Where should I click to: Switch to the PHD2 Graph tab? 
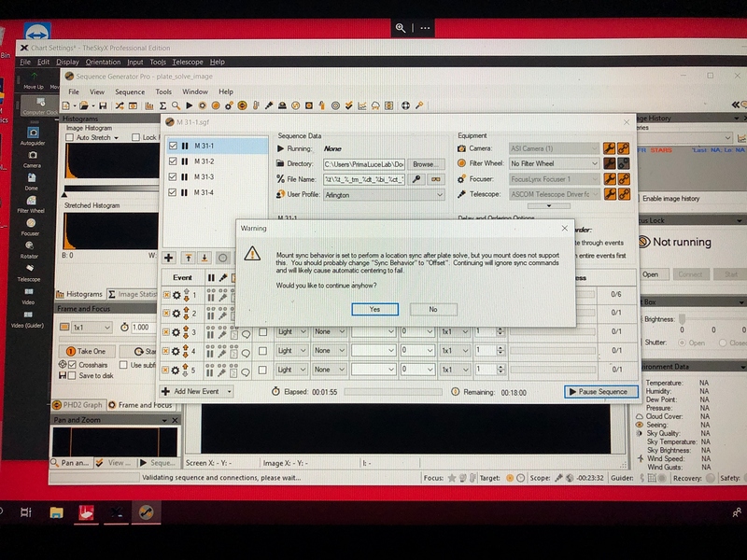pyautogui.click(x=78, y=405)
